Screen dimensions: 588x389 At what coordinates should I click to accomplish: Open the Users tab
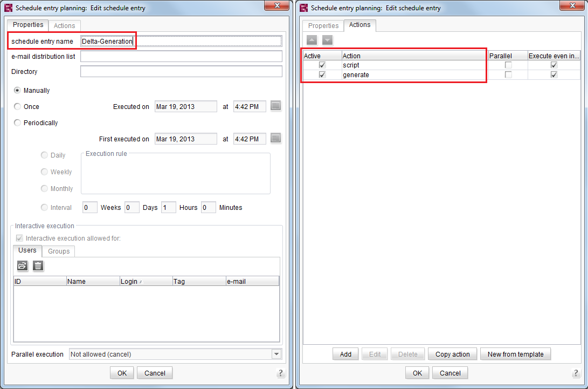pos(27,250)
